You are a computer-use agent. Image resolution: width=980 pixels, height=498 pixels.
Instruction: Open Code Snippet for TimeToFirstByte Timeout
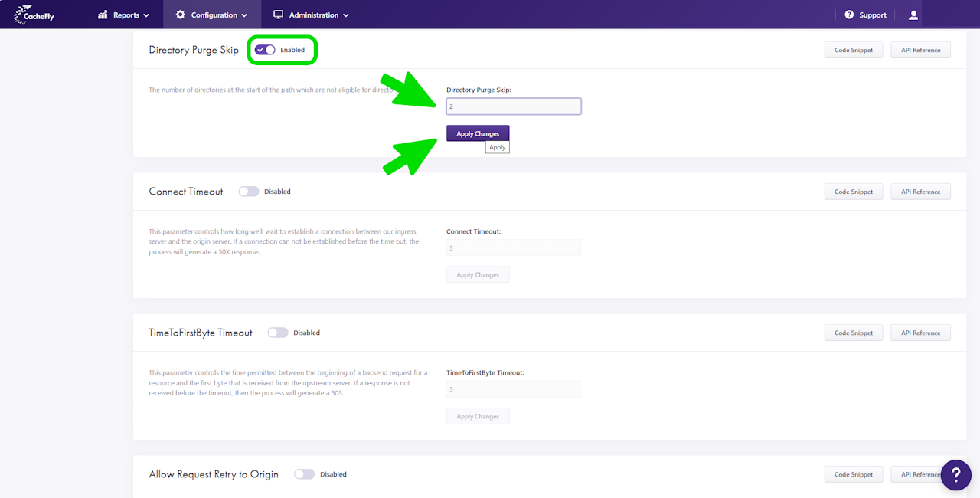click(853, 333)
